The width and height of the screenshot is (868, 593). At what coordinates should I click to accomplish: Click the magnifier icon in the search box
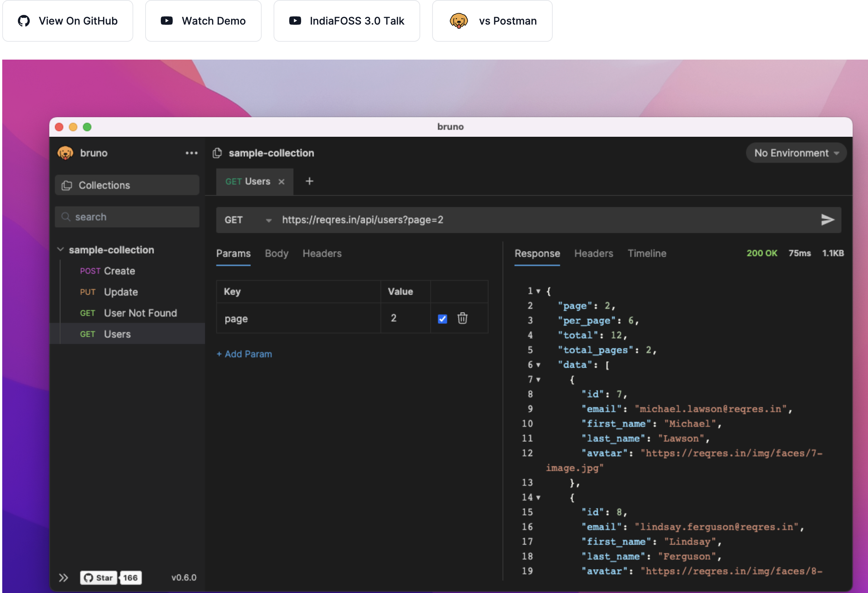[66, 217]
